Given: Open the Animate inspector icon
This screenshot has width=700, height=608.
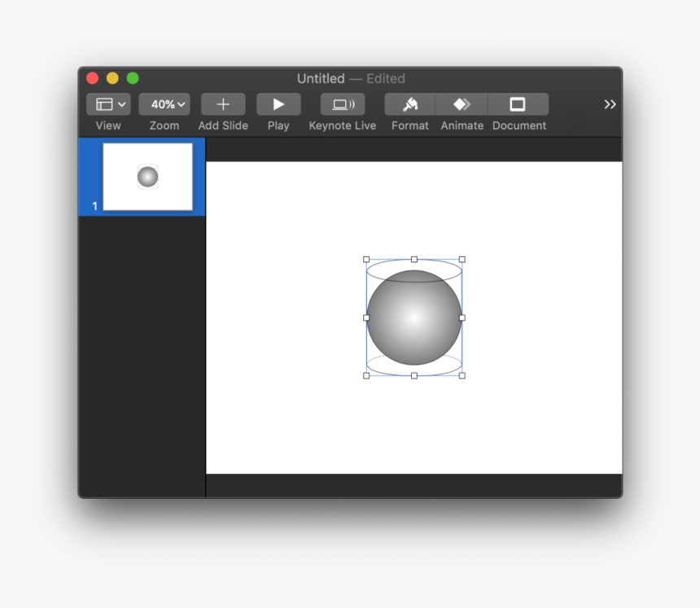Looking at the screenshot, I should 462,103.
